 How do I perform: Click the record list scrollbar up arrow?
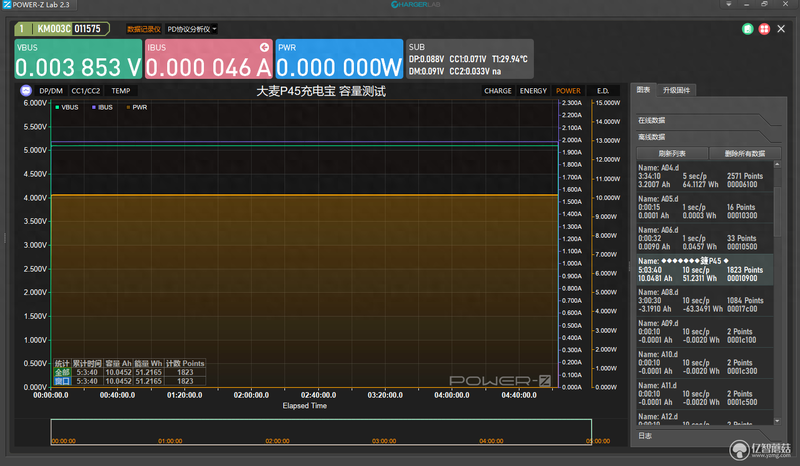[777, 164]
